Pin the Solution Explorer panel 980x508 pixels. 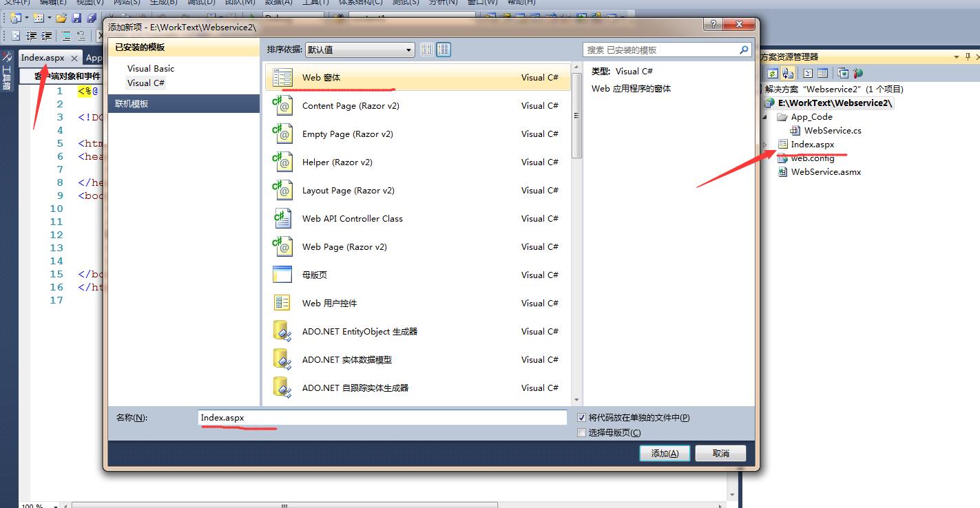[x=967, y=56]
